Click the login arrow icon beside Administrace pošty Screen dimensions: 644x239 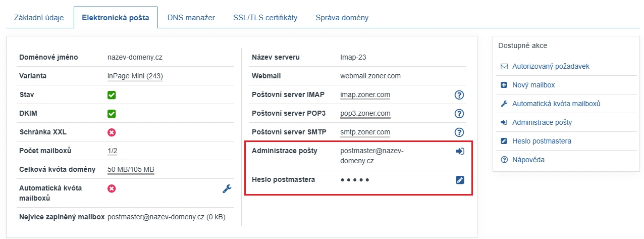pos(460,151)
